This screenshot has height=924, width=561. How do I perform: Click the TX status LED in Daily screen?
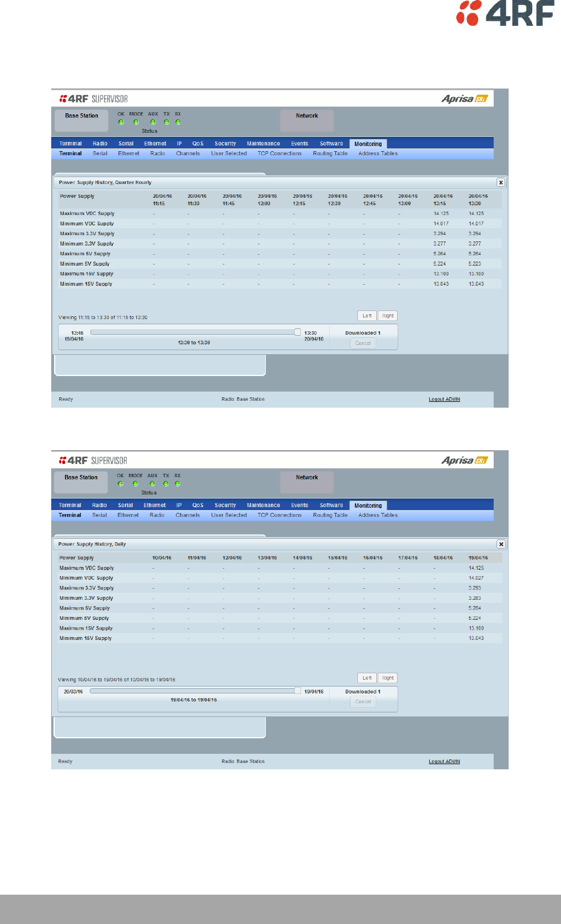click(x=166, y=484)
